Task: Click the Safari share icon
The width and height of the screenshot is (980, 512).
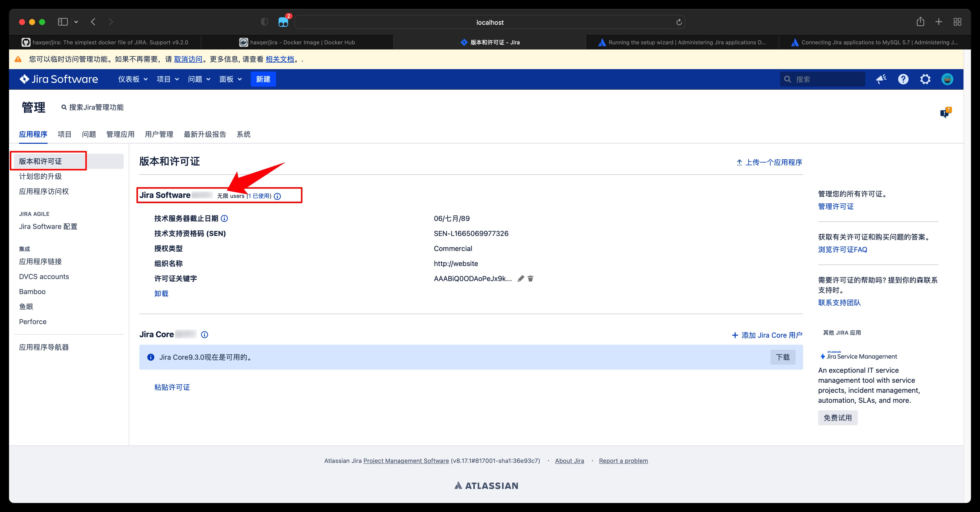Action: [x=920, y=22]
